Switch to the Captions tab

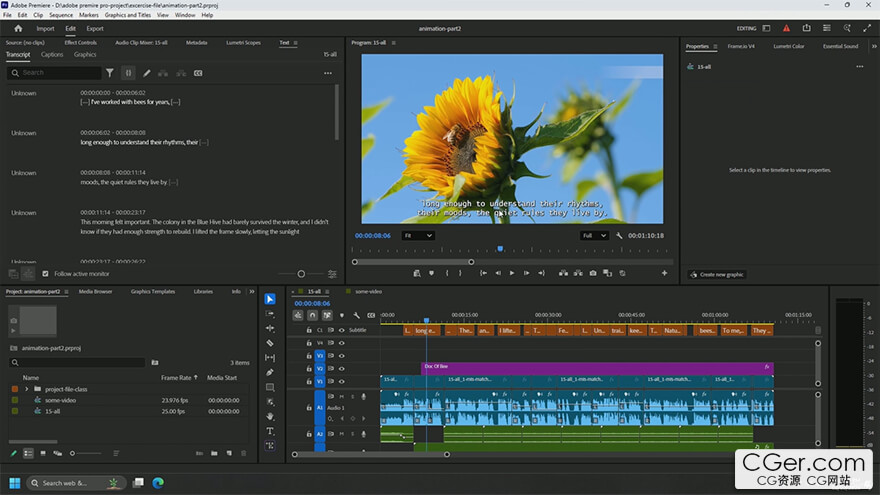(52, 55)
